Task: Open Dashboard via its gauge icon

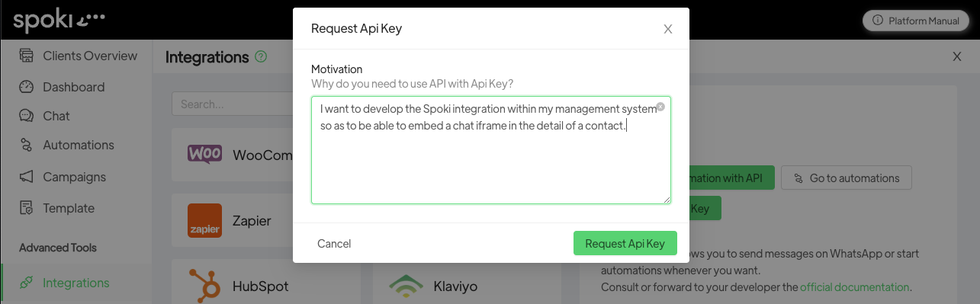Action: click(27, 87)
